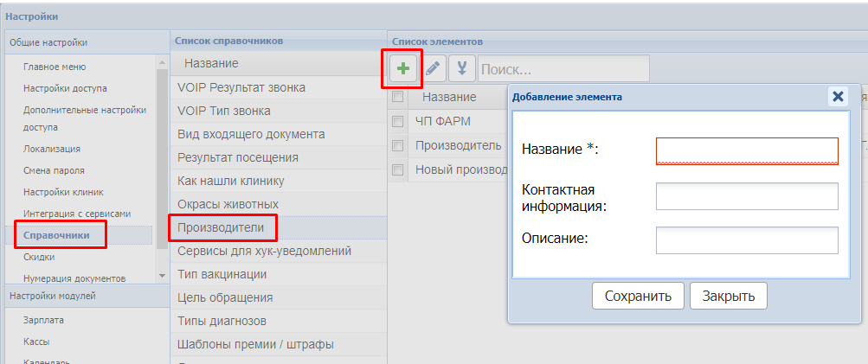Viewport: 868px width, 364px height.
Task: Tick the checkbox next to Производитель row
Action: pos(398,145)
